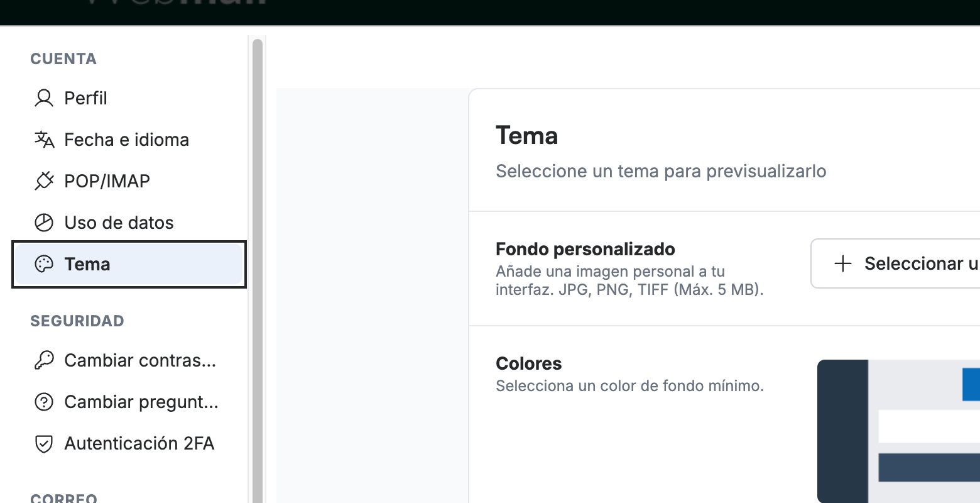Click the Uso de datos chart icon
This screenshot has width=980, height=503.
44,223
